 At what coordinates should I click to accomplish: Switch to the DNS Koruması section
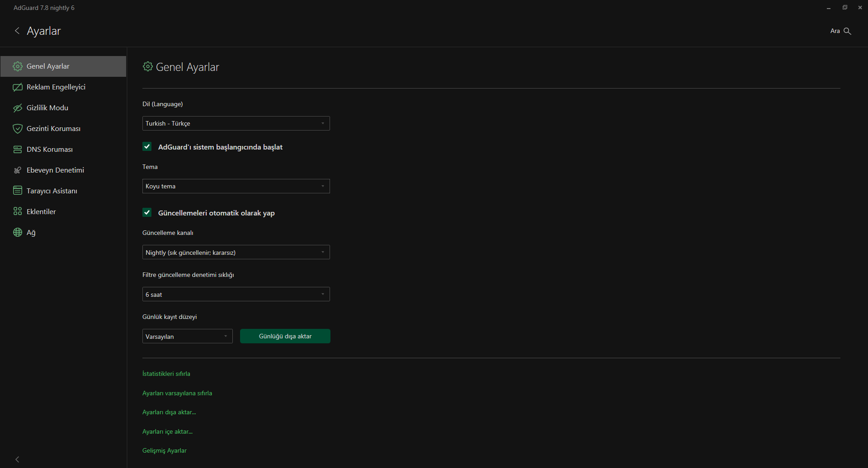click(63, 150)
